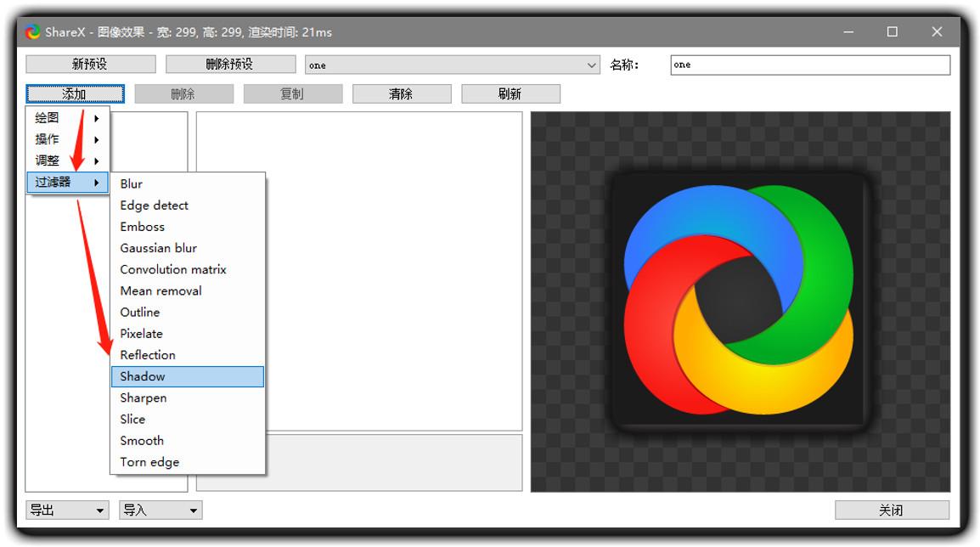Click the 新预设 button
Screen dimensions: 980x547
(91, 65)
